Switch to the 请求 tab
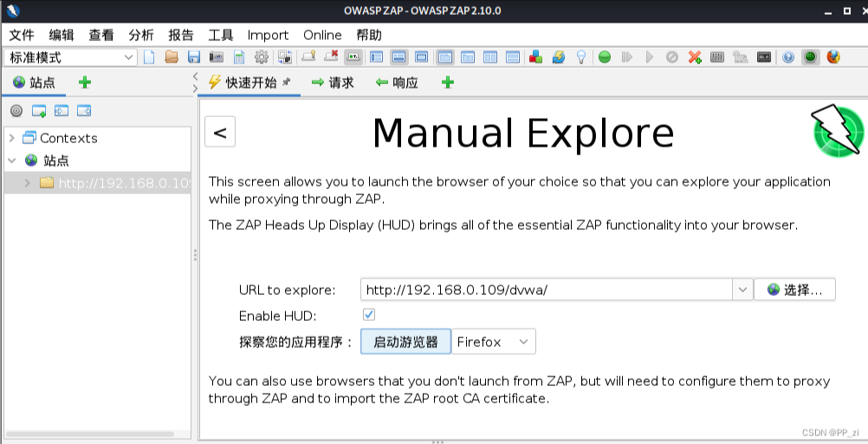This screenshot has height=444, width=868. pyautogui.click(x=332, y=82)
